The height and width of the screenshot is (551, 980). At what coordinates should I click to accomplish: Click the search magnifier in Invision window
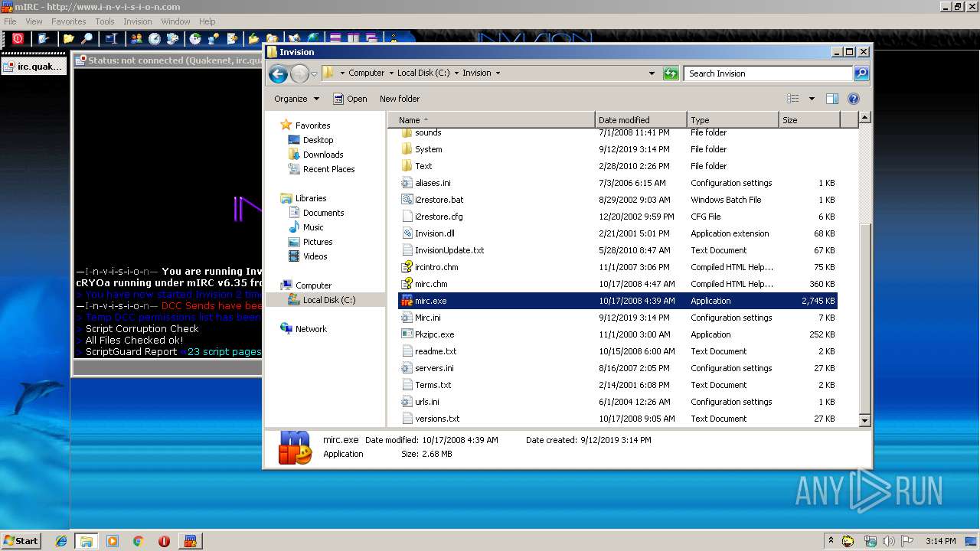point(861,73)
